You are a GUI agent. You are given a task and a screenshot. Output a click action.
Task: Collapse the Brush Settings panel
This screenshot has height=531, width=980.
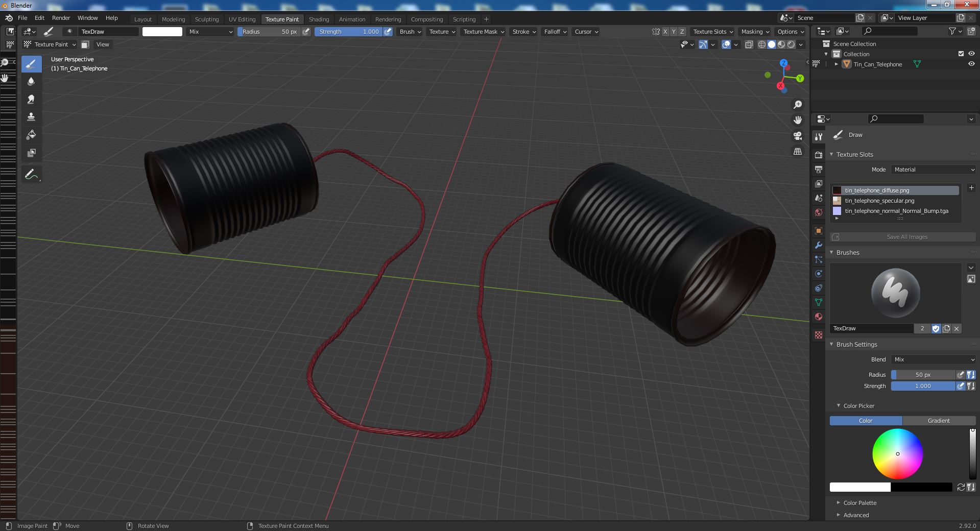point(856,345)
